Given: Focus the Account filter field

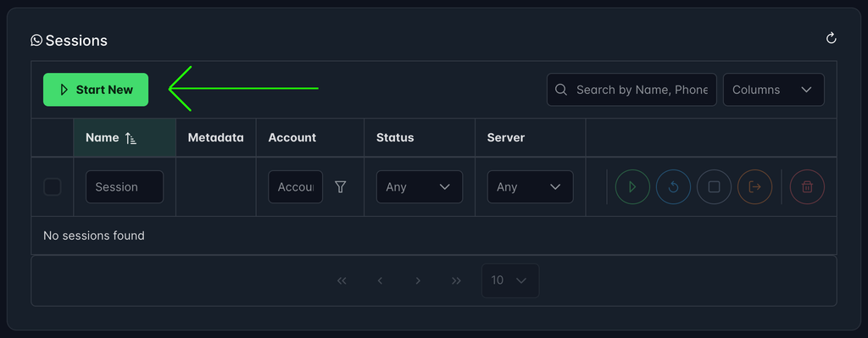Looking at the screenshot, I should [x=296, y=187].
